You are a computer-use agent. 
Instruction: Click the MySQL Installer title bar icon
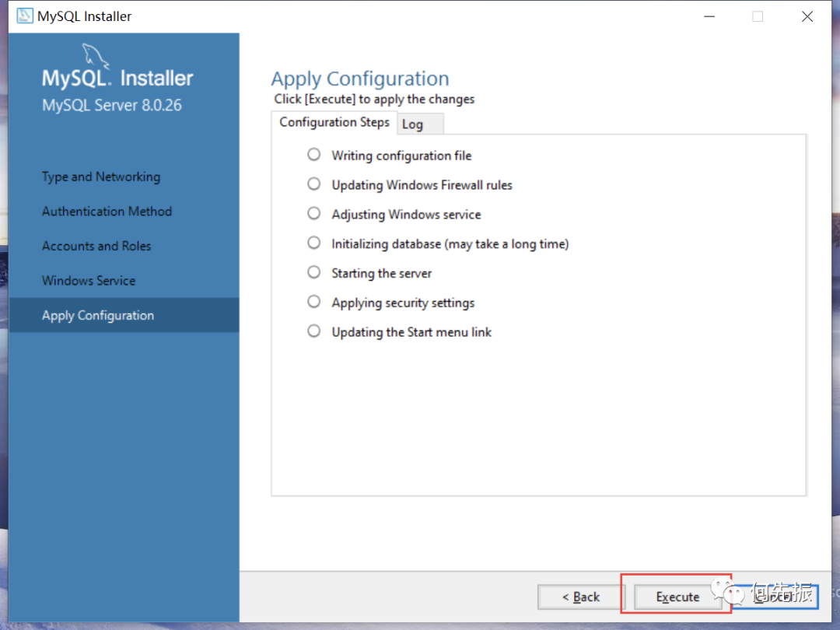pos(25,16)
